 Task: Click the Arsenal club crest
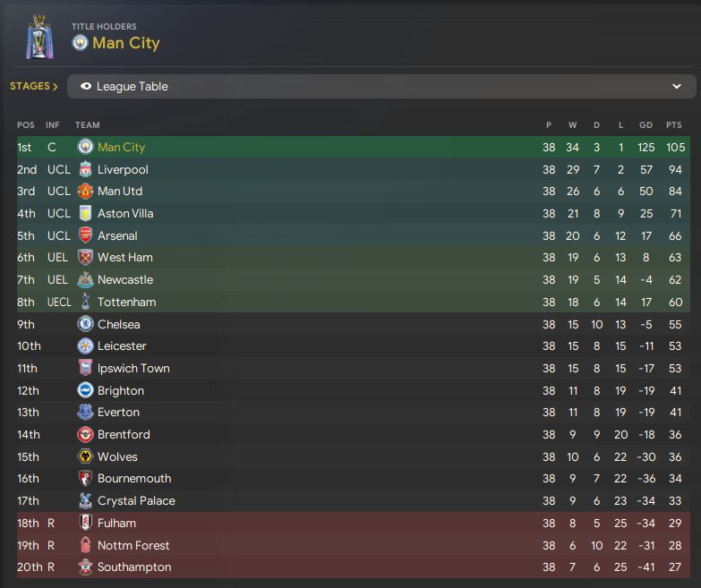85,235
